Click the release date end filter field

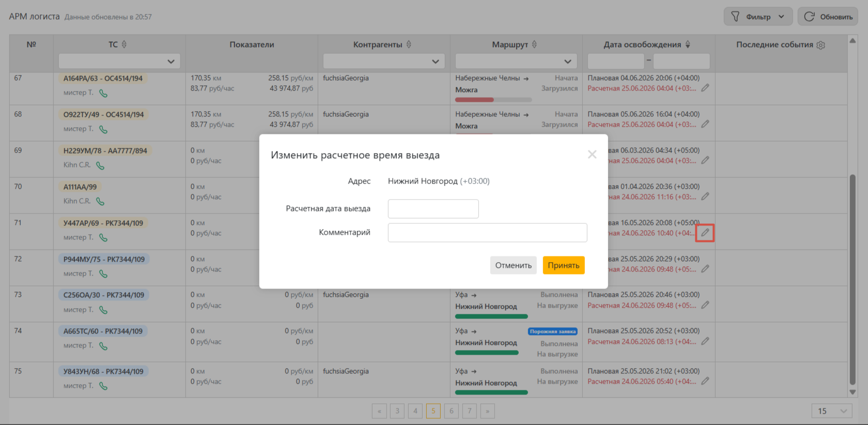(x=681, y=61)
